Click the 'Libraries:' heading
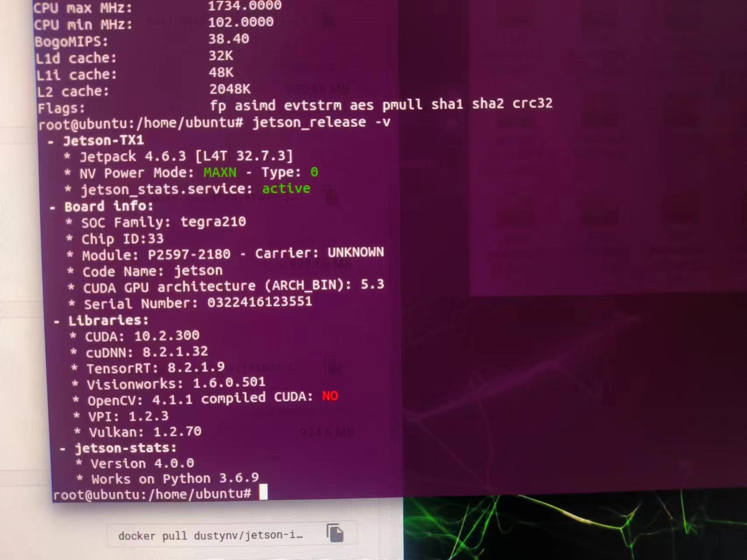This screenshot has height=560, width=747. click(108, 320)
